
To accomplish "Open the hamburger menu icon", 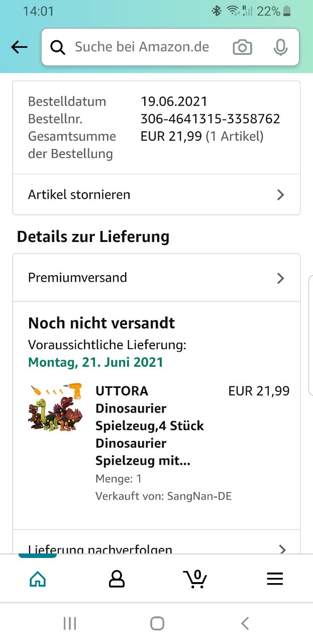I will coord(275,579).
